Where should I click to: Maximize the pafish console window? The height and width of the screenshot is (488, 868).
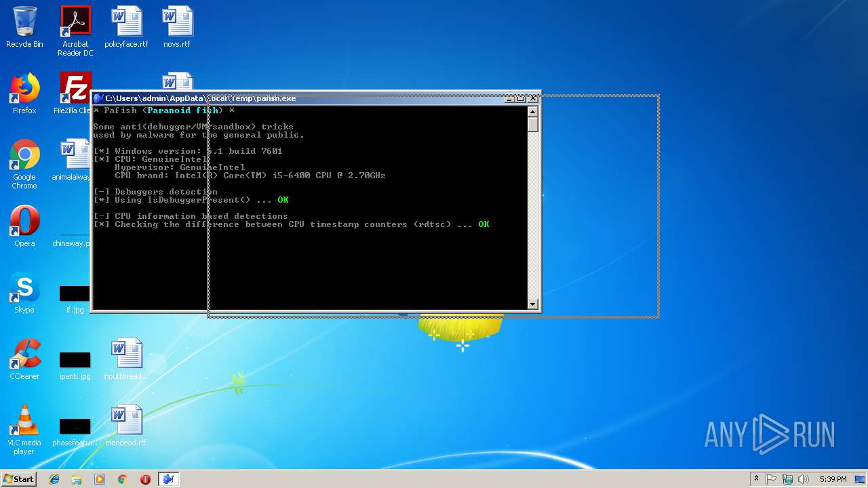coord(521,98)
